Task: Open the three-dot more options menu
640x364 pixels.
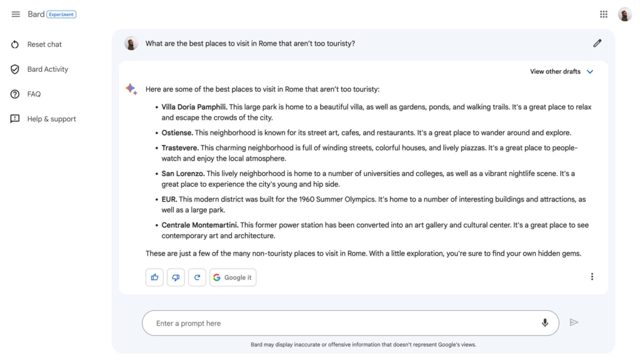Action: click(x=592, y=277)
